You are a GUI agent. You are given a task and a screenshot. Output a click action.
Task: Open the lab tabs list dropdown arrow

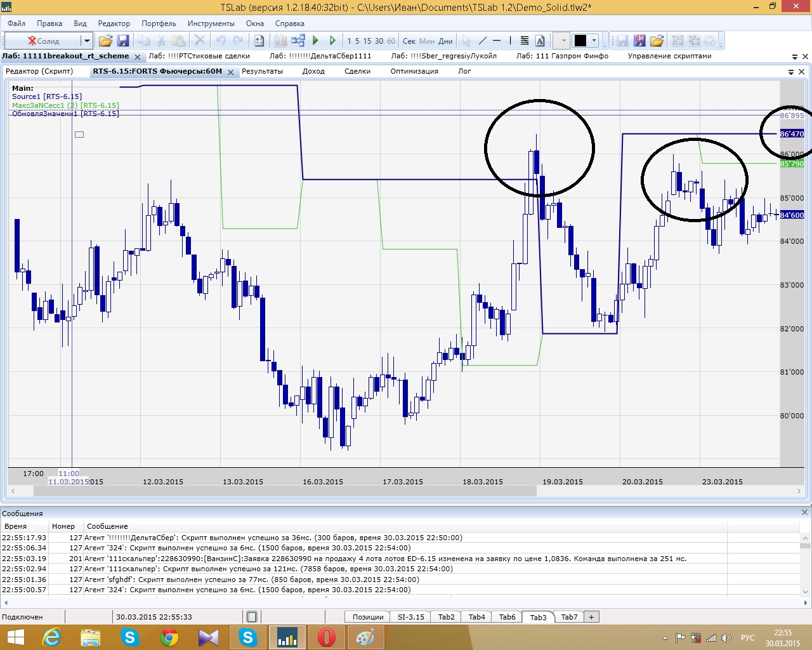tap(796, 56)
